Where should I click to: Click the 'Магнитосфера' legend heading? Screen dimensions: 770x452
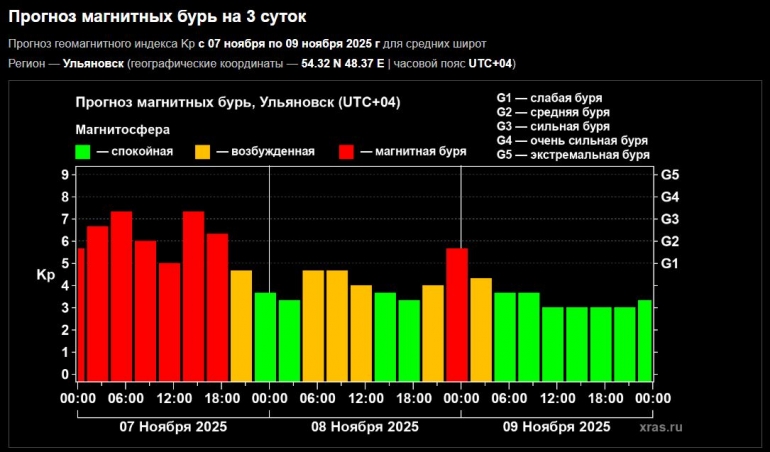tap(123, 130)
